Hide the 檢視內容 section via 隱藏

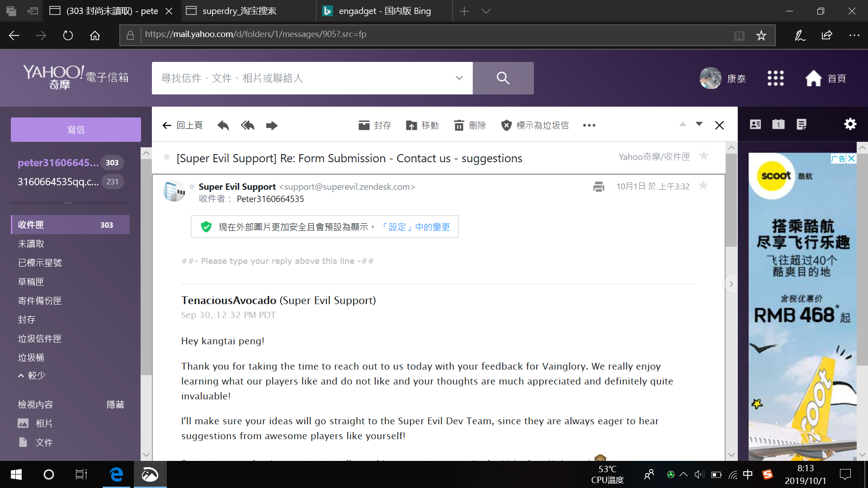115,404
